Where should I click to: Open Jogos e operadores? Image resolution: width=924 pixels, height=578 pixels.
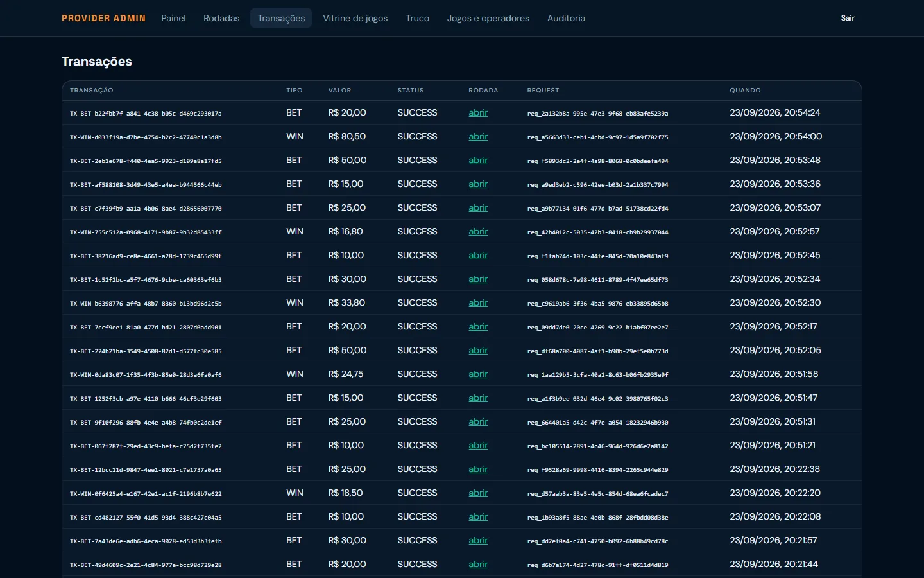(488, 18)
